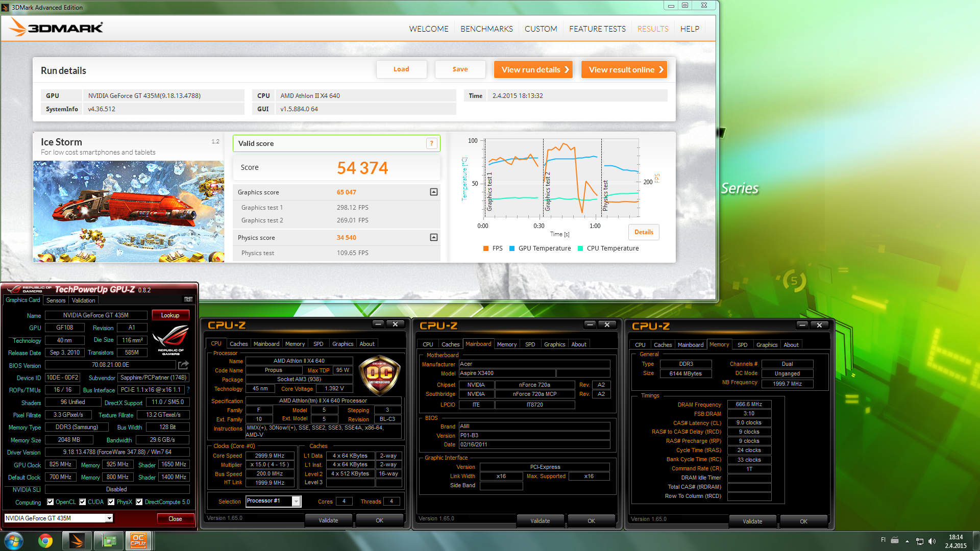Switch to GPU-Z taskbar icon
Image resolution: width=980 pixels, height=551 pixels.
click(x=109, y=541)
